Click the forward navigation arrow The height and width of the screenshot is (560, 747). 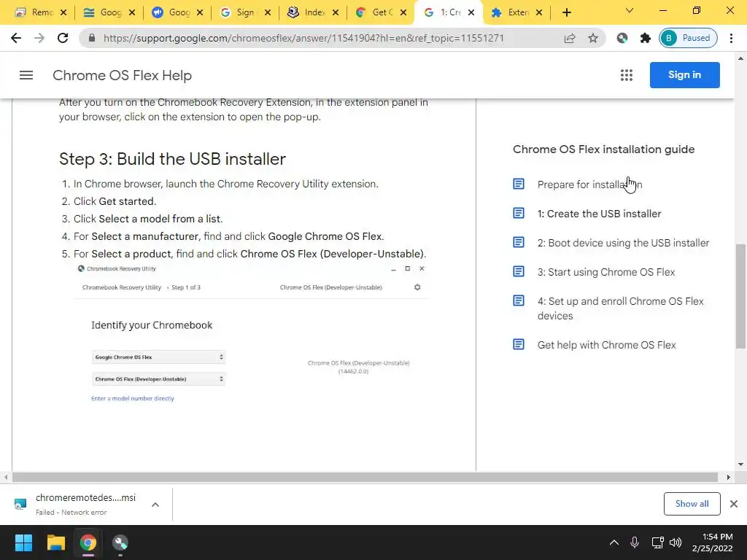39,38
